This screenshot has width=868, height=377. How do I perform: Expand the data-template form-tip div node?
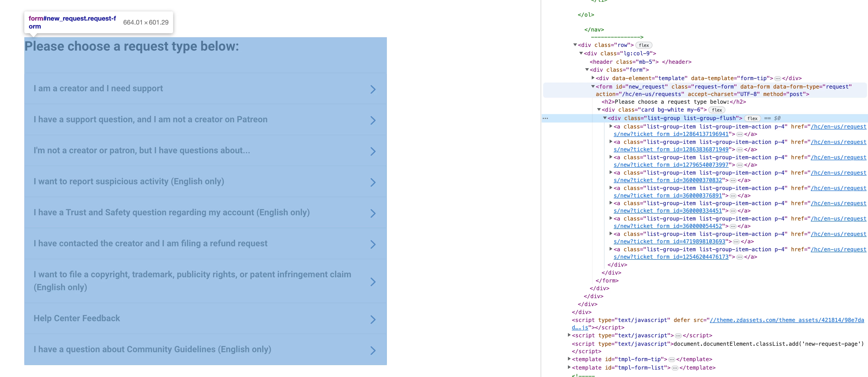coord(593,78)
